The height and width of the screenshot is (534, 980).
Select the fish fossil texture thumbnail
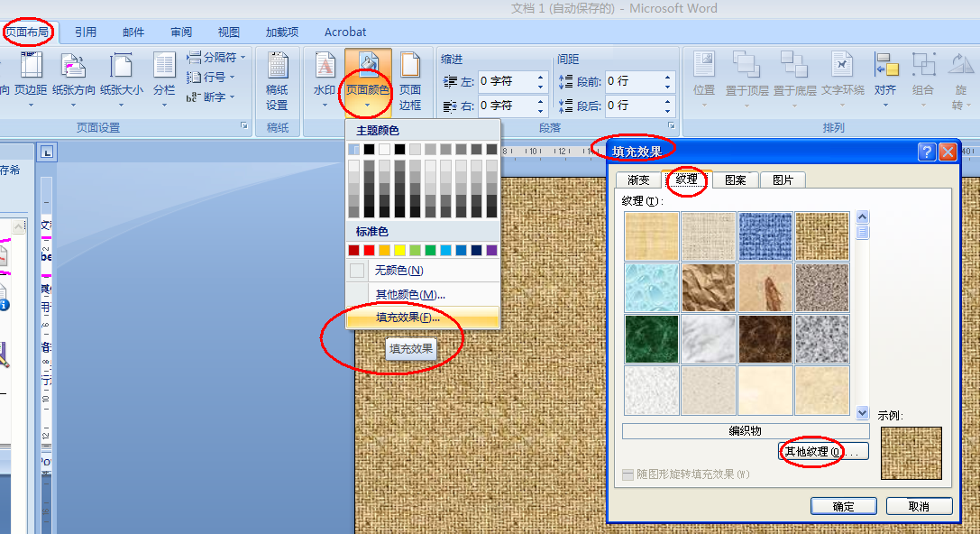click(x=765, y=287)
